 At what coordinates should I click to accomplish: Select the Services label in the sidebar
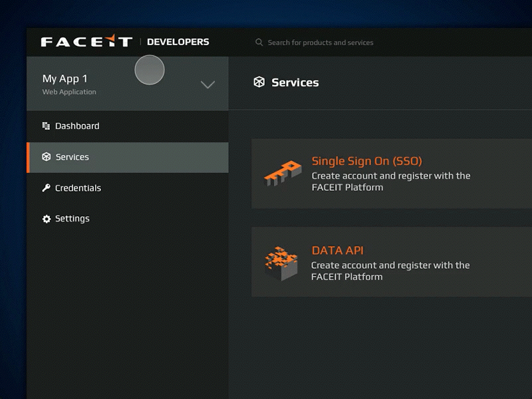(x=72, y=157)
